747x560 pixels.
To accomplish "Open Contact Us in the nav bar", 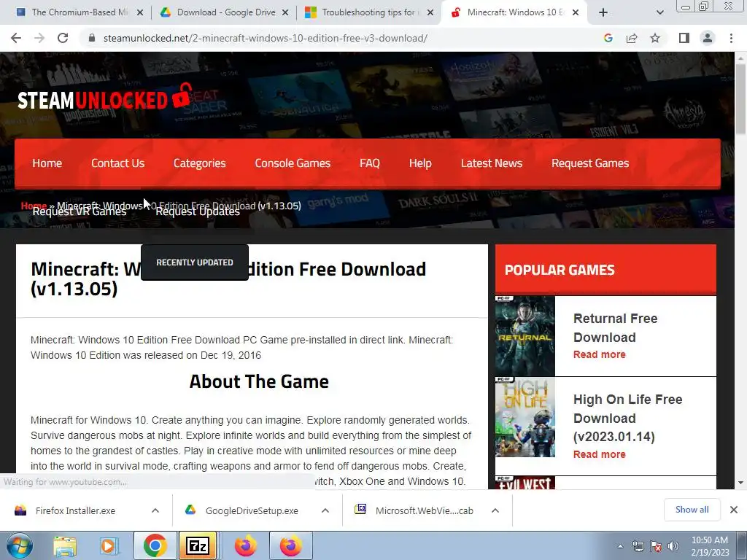I will pos(117,163).
